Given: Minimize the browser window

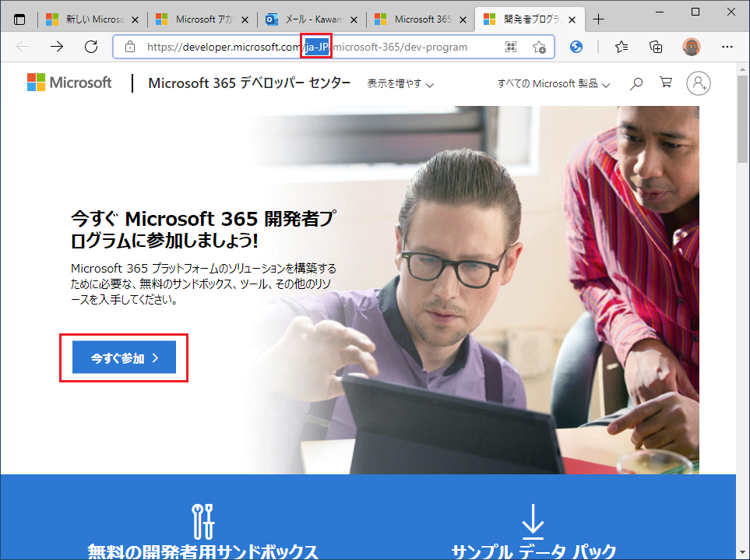Looking at the screenshot, I should pos(660,12).
